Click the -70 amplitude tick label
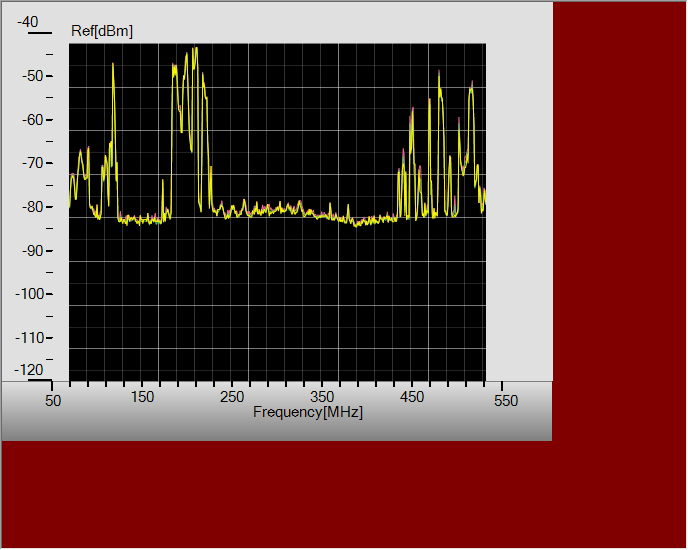The image size is (688, 550). (x=33, y=163)
